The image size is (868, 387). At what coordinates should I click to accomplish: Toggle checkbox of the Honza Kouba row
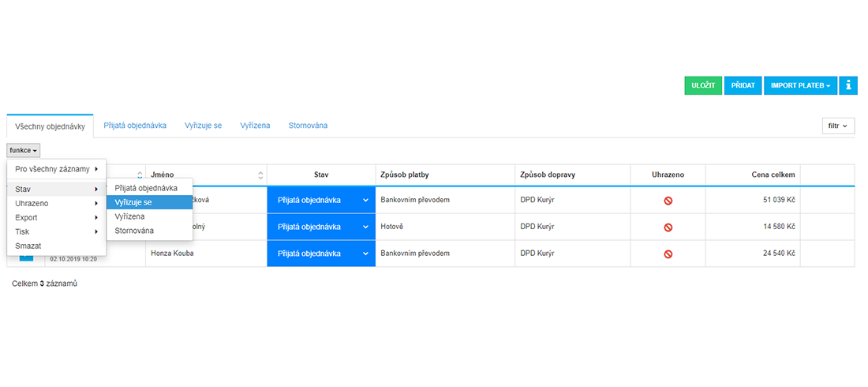[x=27, y=257]
